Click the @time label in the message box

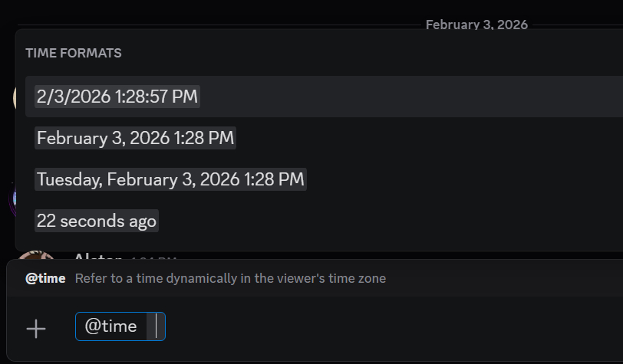click(x=110, y=326)
